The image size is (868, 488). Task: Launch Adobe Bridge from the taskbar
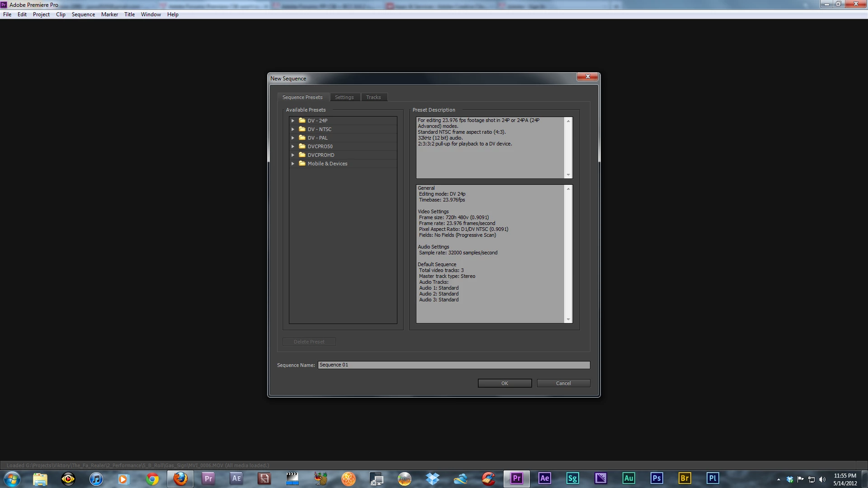[x=684, y=479]
